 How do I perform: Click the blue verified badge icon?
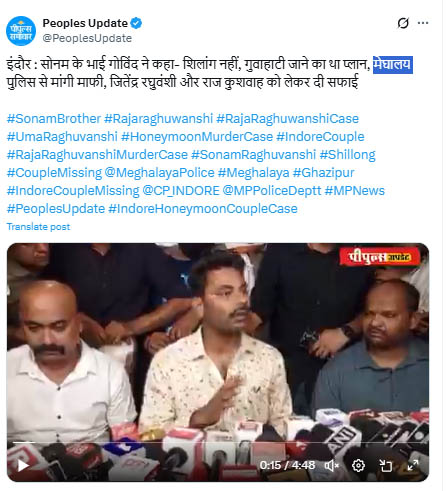pos(136,23)
